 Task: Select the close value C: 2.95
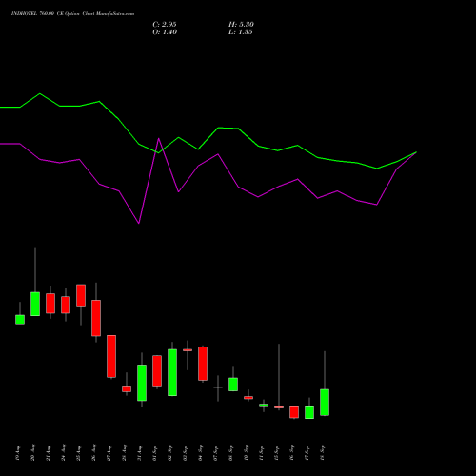click(x=165, y=25)
